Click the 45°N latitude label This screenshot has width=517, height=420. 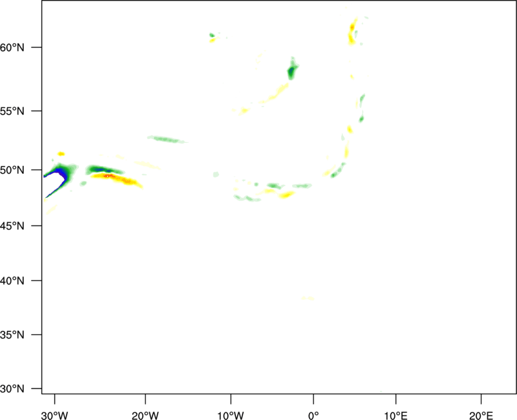pos(12,226)
